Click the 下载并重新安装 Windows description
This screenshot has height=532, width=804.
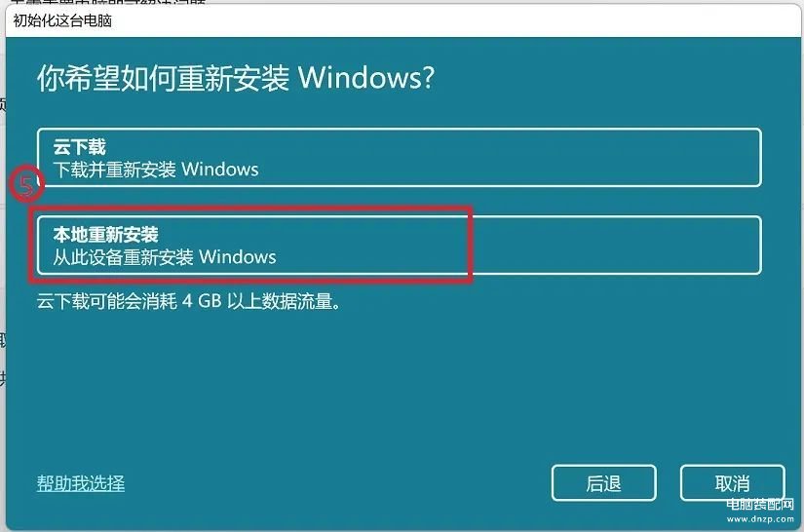point(156,170)
